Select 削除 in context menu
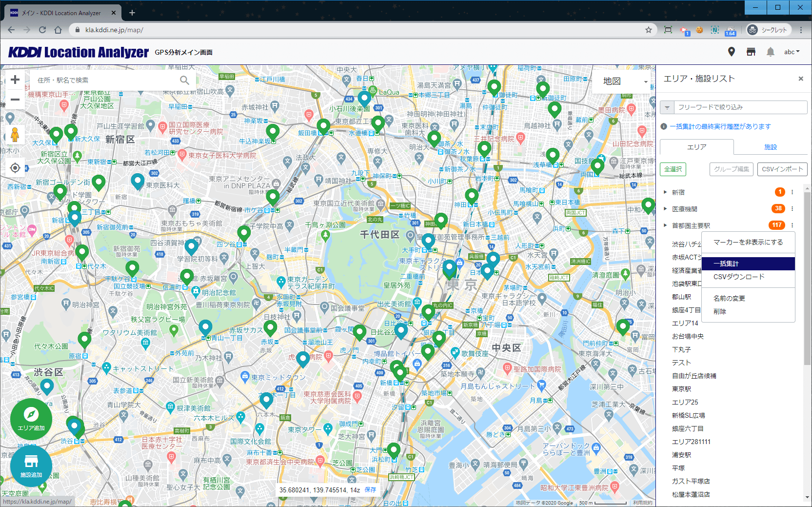 748,311
